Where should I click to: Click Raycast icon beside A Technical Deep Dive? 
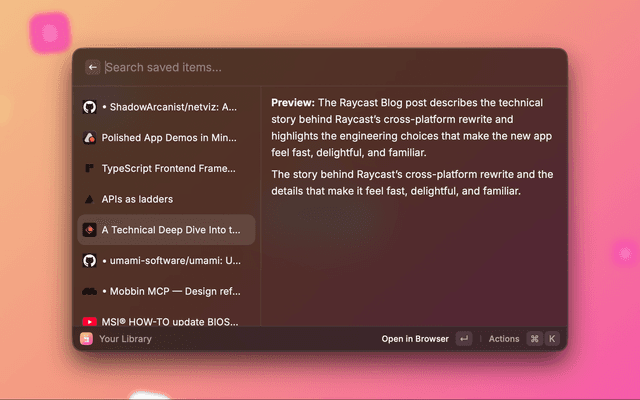[89, 230]
